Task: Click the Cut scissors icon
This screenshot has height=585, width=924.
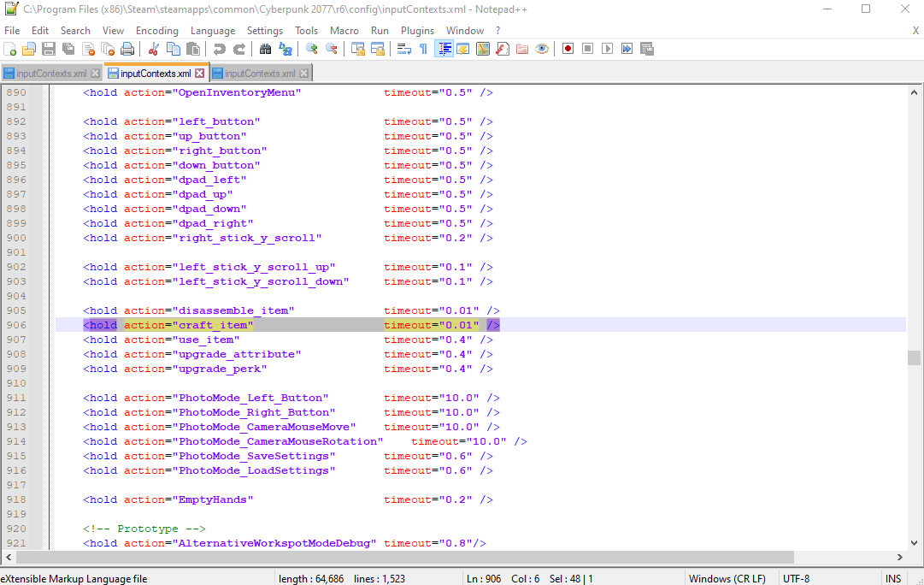Action: (x=154, y=49)
